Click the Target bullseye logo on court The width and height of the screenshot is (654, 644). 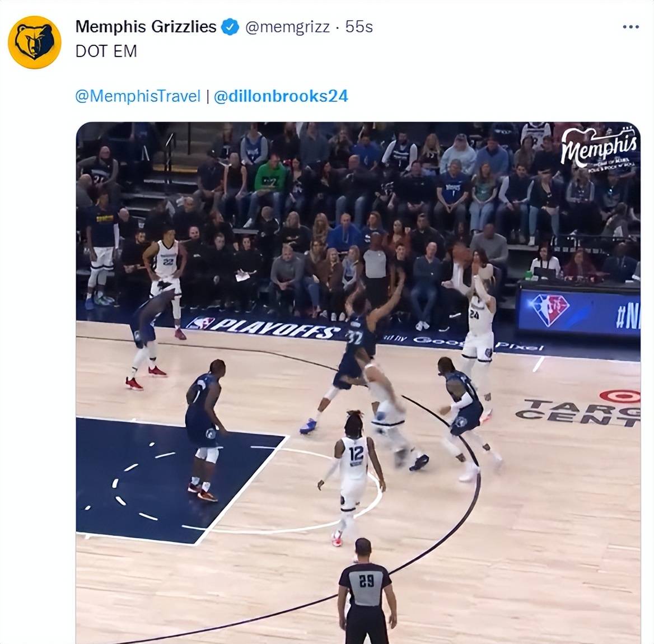[x=620, y=396]
